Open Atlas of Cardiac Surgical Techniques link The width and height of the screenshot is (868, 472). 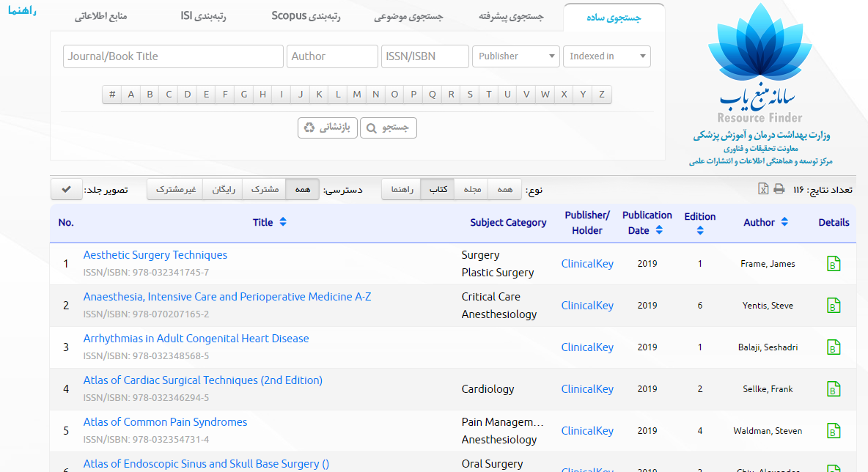click(x=202, y=380)
